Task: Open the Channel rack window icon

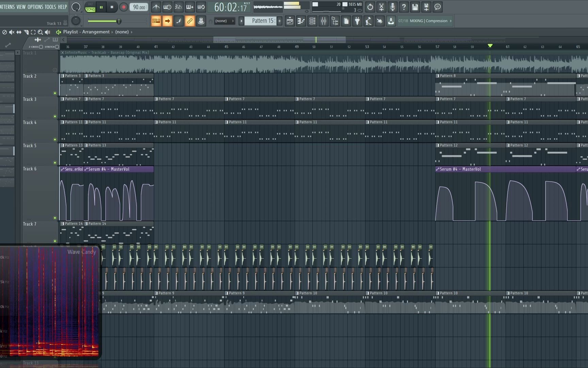Action: point(312,21)
